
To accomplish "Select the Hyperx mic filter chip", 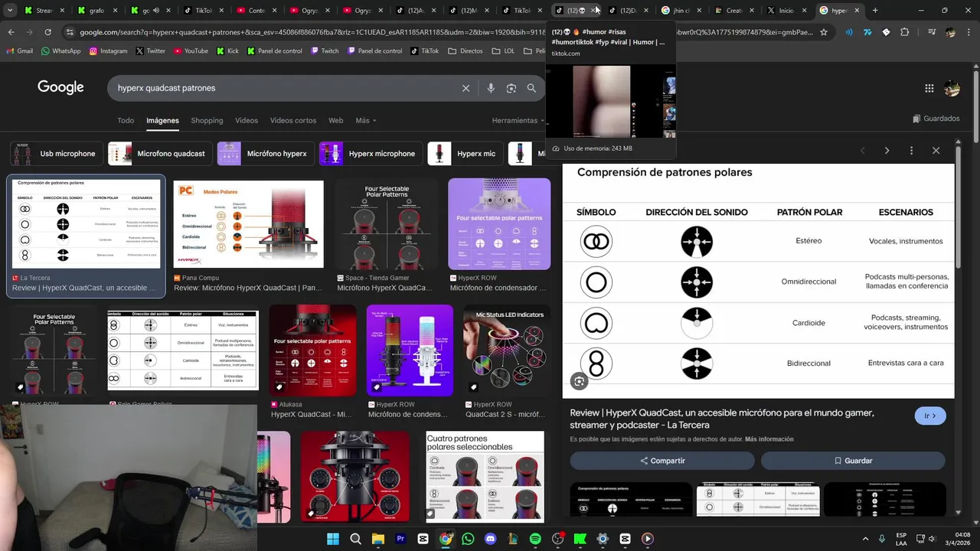I will (x=465, y=154).
